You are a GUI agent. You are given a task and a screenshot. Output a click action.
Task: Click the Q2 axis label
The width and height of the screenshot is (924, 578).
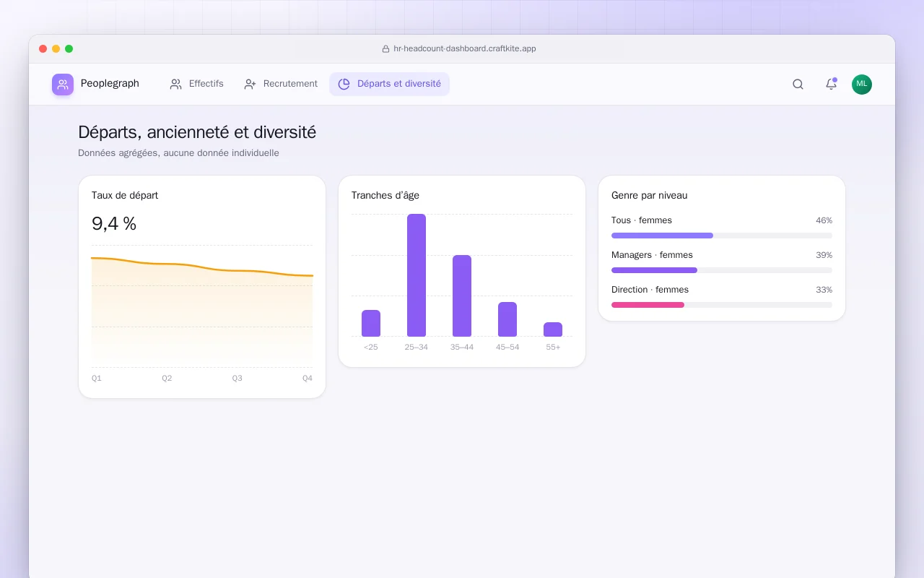click(x=167, y=379)
